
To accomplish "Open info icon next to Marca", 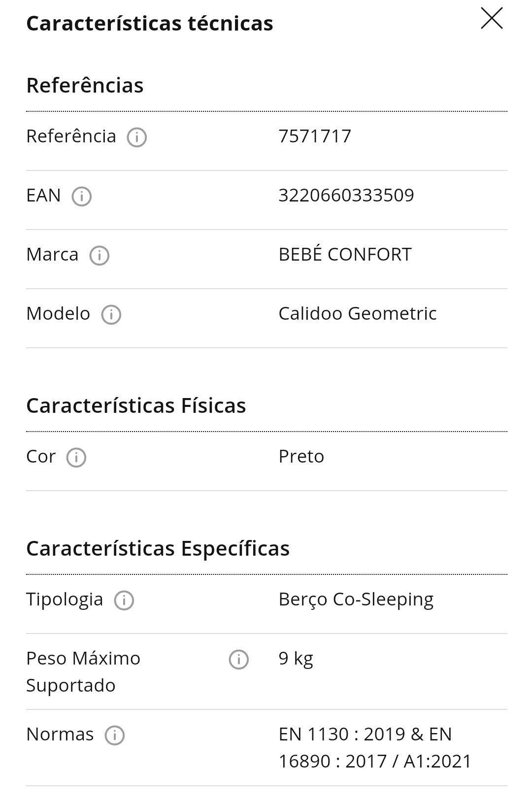I will (x=99, y=256).
